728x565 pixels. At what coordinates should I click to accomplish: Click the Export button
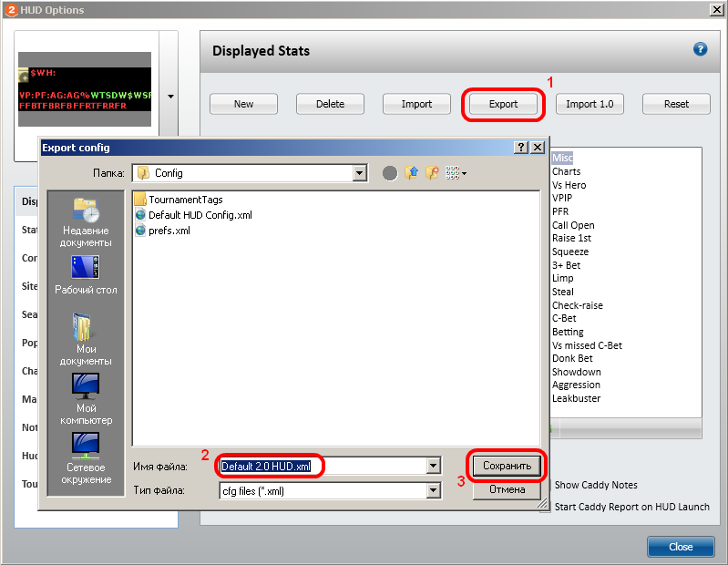(x=503, y=104)
